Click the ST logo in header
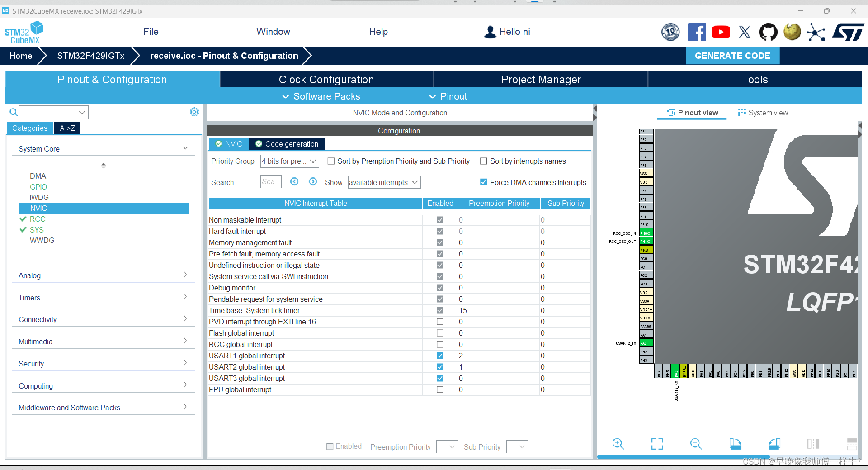 tap(849, 32)
